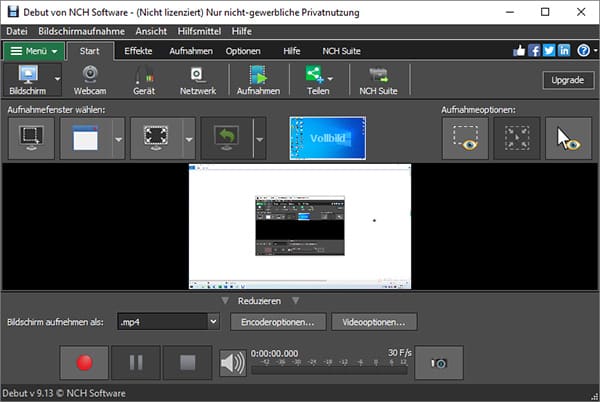Start recording with the red record button
This screenshot has width=600, height=402.
[84, 363]
